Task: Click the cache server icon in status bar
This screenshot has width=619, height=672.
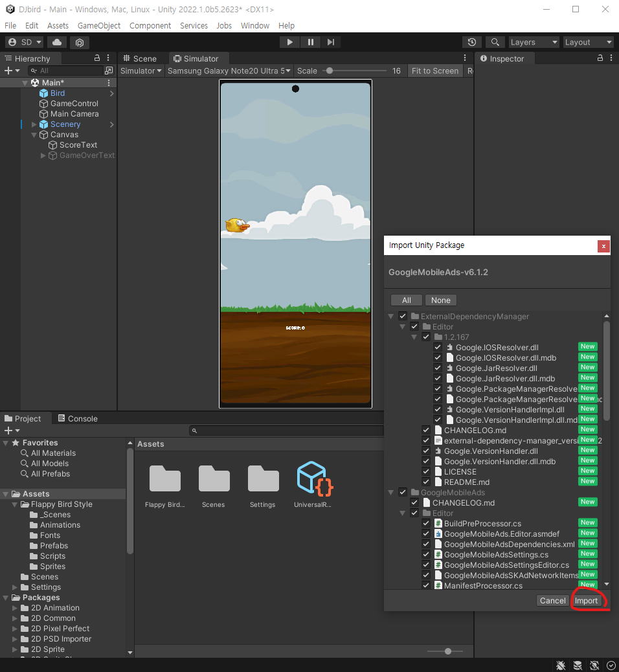Action: click(578, 665)
